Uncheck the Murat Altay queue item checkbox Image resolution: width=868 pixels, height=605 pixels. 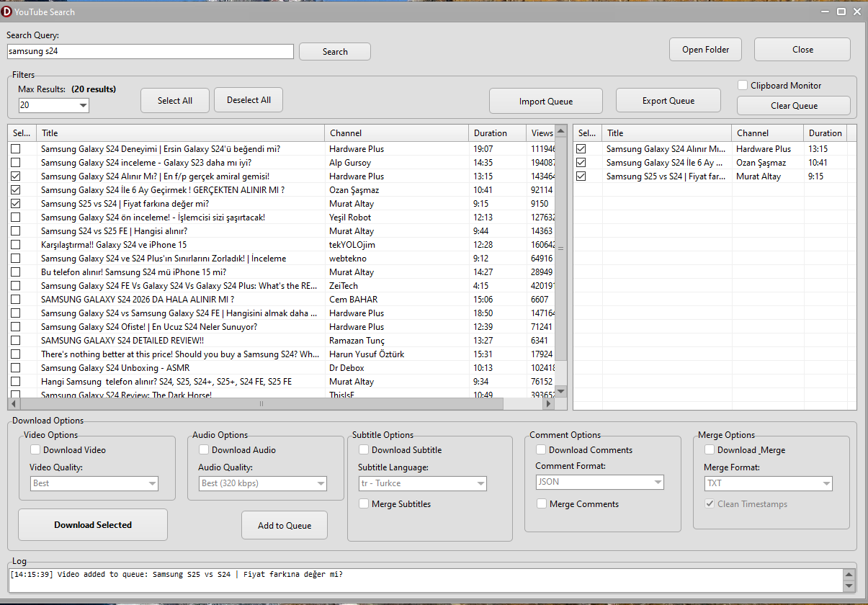(581, 176)
